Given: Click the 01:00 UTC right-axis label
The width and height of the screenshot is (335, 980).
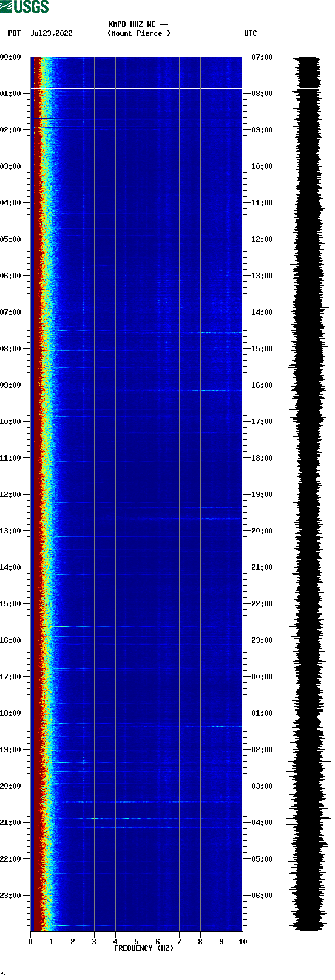Looking at the screenshot, I should click(262, 713).
